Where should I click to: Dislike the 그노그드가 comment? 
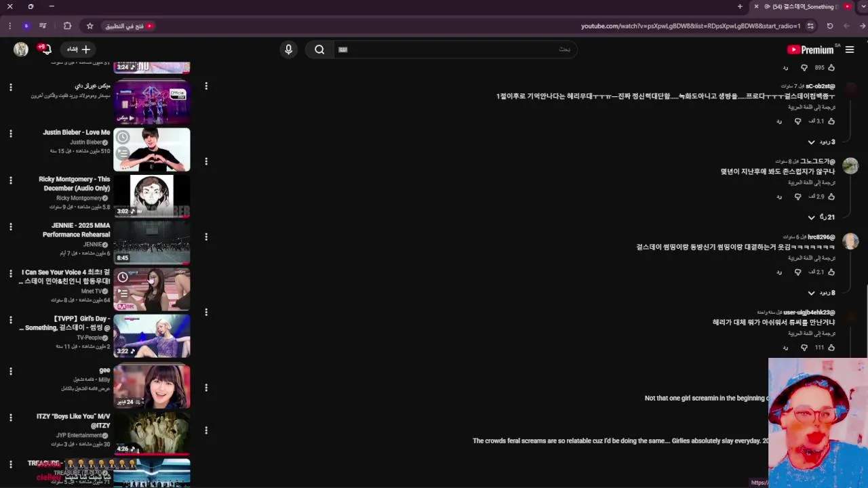tap(797, 197)
